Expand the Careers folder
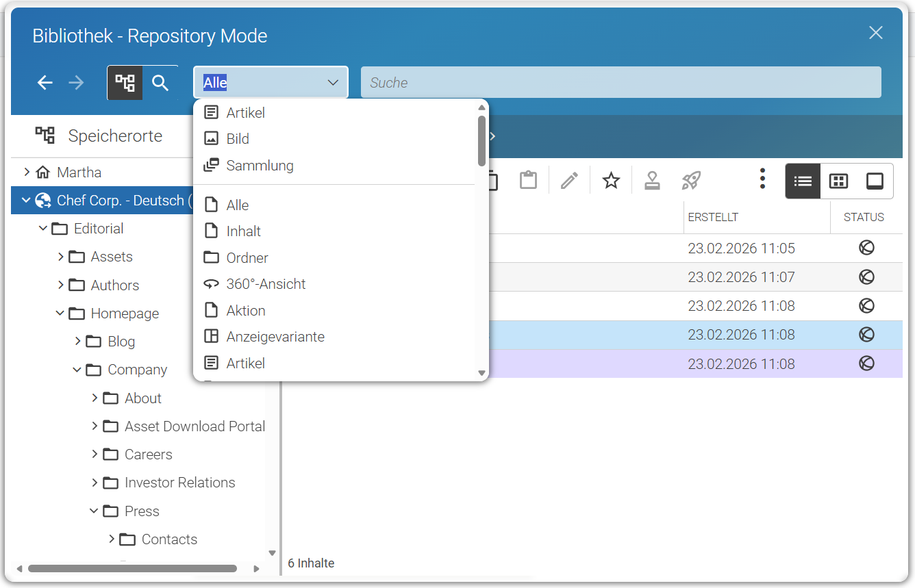Image resolution: width=915 pixels, height=588 pixels. tap(95, 454)
